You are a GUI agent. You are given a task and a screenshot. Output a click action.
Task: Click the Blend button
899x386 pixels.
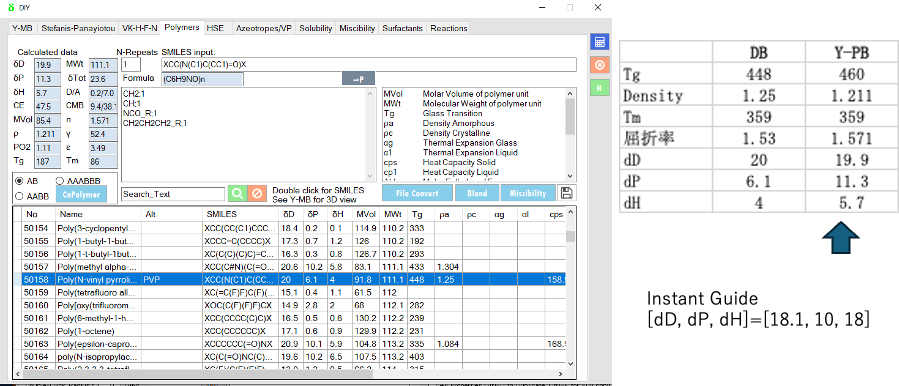coord(476,193)
